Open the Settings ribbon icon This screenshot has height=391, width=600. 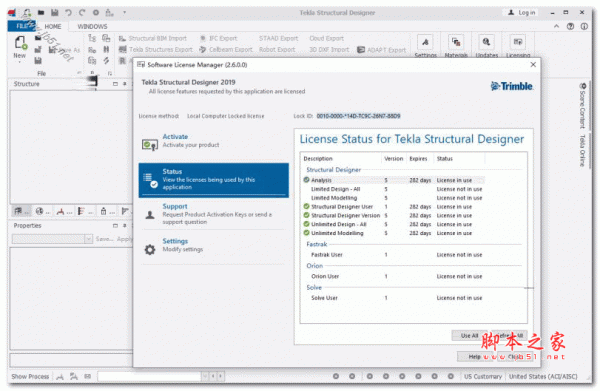tap(425, 42)
